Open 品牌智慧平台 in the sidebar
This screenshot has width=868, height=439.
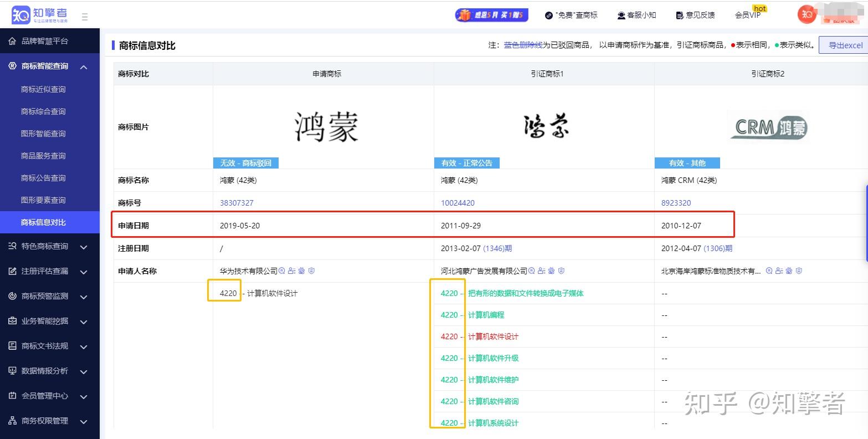pyautogui.click(x=45, y=41)
